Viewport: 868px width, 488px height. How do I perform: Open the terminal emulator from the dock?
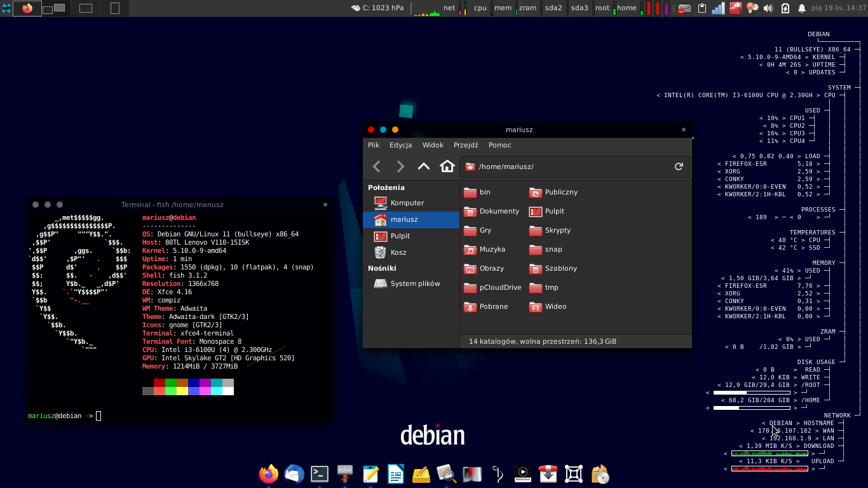(320, 473)
